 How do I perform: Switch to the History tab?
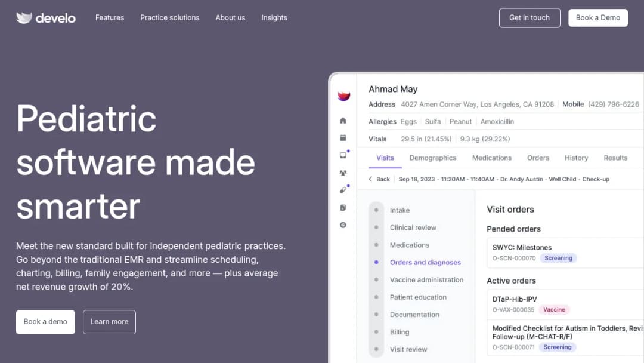click(x=576, y=158)
